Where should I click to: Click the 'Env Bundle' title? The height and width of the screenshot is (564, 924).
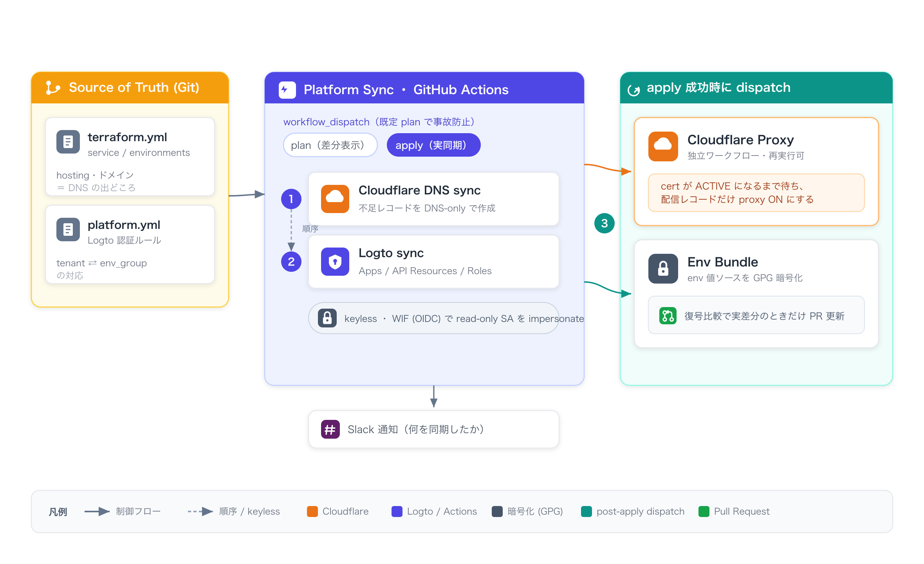[722, 262]
